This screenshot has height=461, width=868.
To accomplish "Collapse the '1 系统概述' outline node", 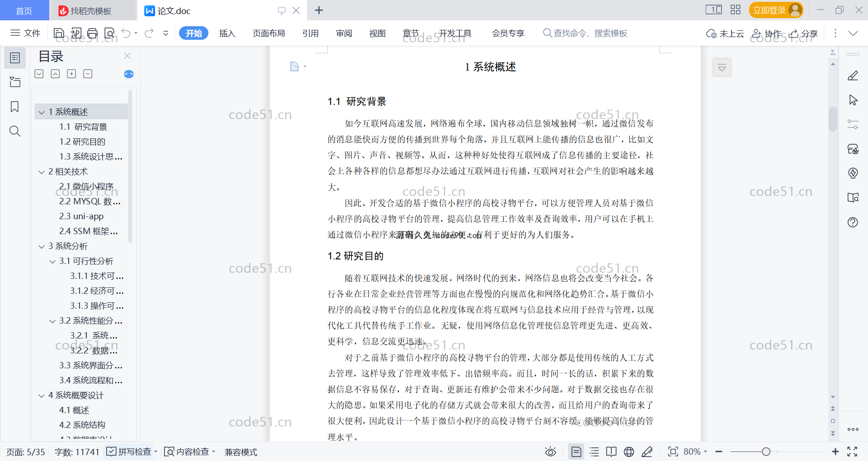I will [42, 112].
